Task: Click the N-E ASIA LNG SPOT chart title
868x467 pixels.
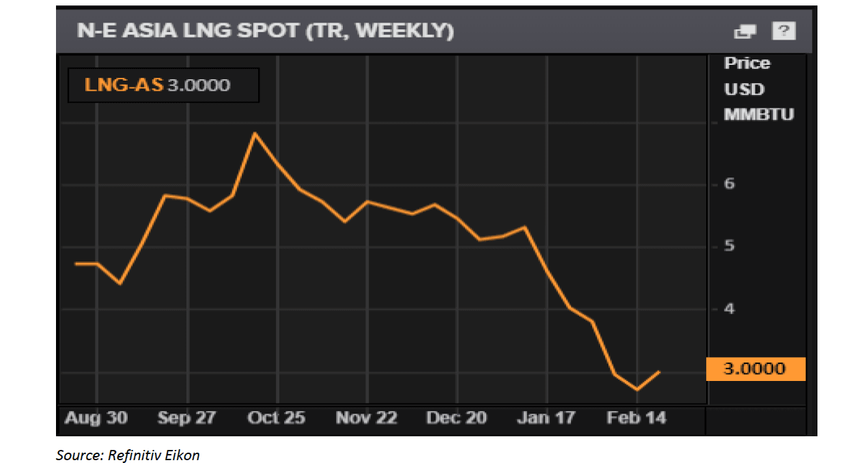Action: (x=266, y=31)
